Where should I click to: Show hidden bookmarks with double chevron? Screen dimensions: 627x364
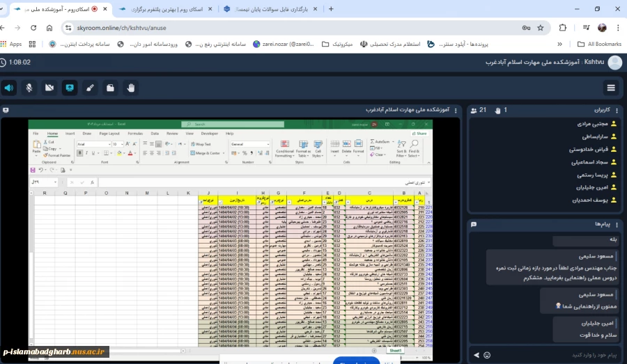click(560, 45)
